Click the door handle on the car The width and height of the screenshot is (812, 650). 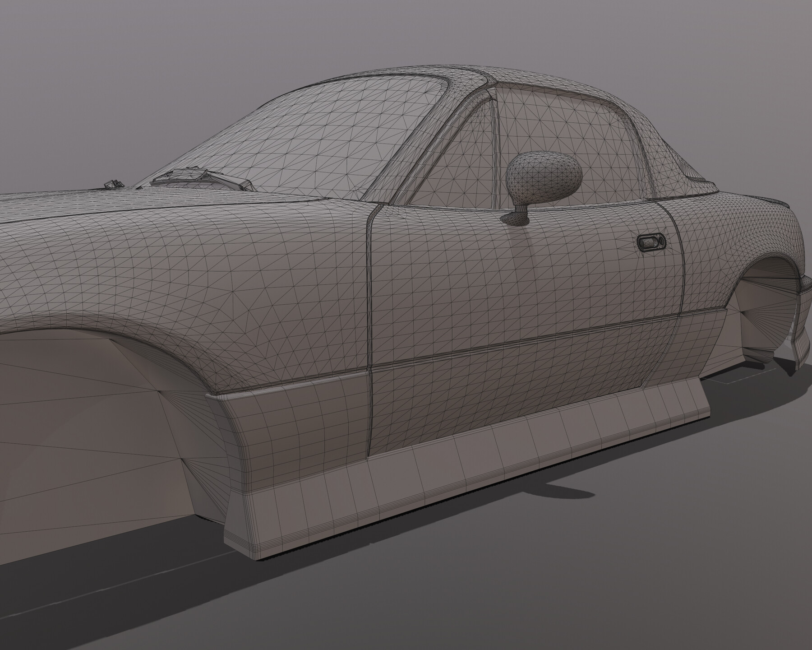[651, 242]
